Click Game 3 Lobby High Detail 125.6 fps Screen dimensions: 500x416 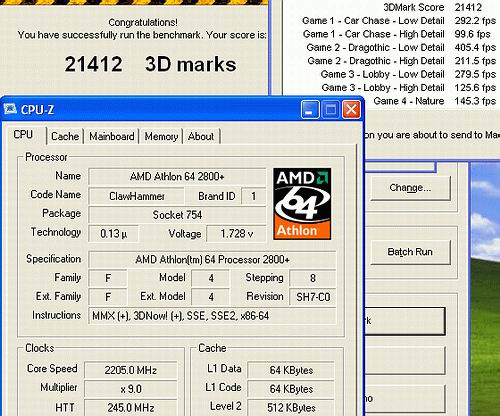tap(408, 87)
